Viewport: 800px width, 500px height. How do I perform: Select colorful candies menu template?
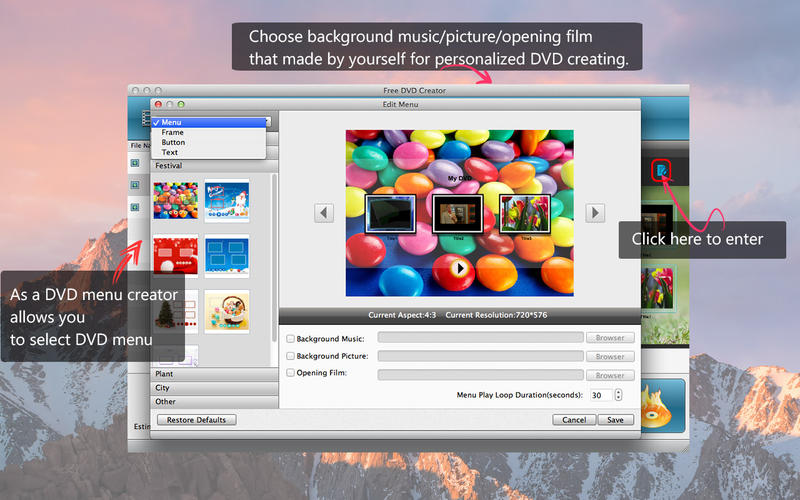[176, 201]
